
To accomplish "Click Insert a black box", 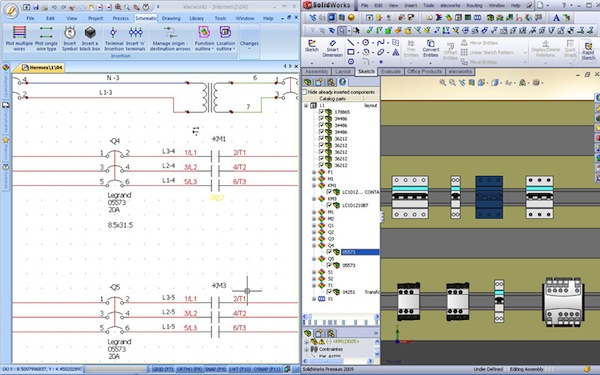I will 90,38.
